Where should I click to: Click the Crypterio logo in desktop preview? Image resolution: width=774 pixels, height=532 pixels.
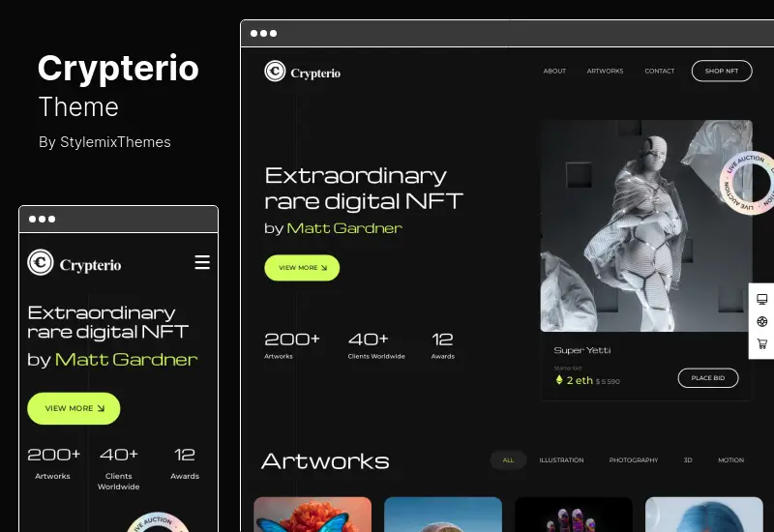pos(302,72)
